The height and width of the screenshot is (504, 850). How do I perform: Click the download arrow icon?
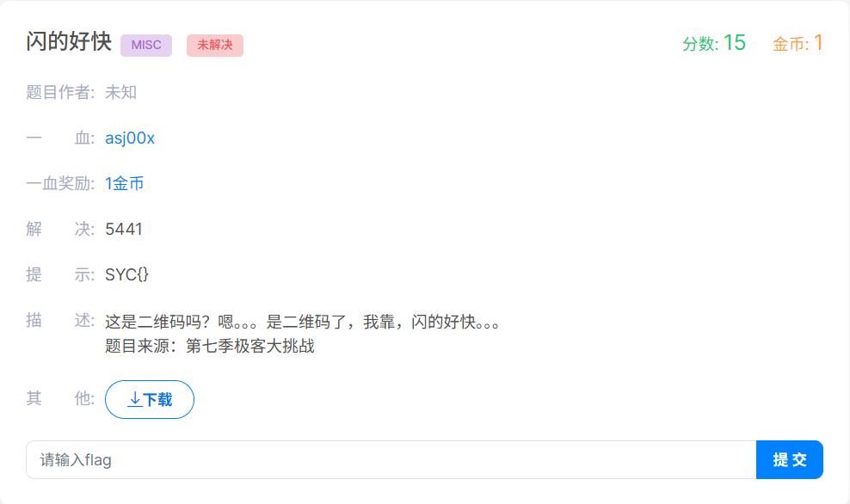coord(135,400)
